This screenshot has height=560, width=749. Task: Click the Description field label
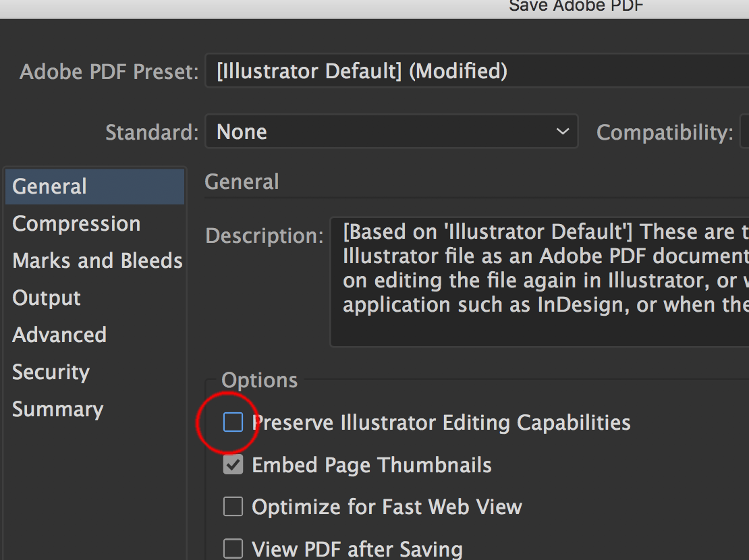[x=265, y=236]
